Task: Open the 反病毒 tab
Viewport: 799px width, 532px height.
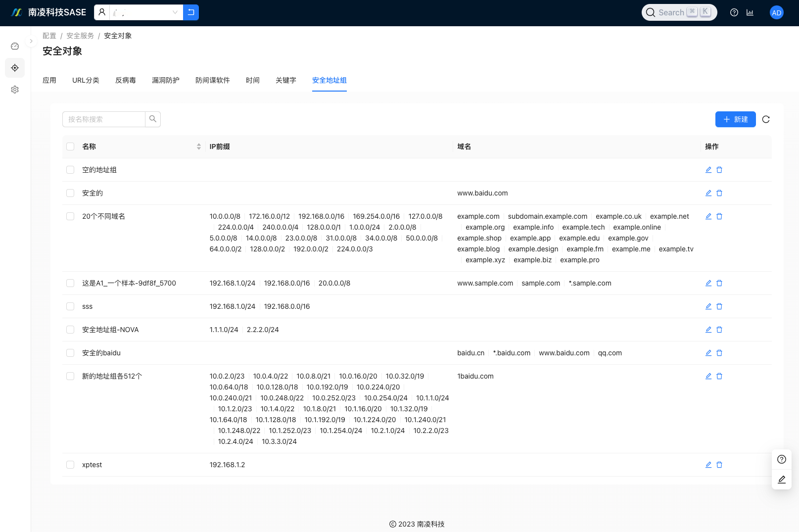Action: [x=126, y=80]
